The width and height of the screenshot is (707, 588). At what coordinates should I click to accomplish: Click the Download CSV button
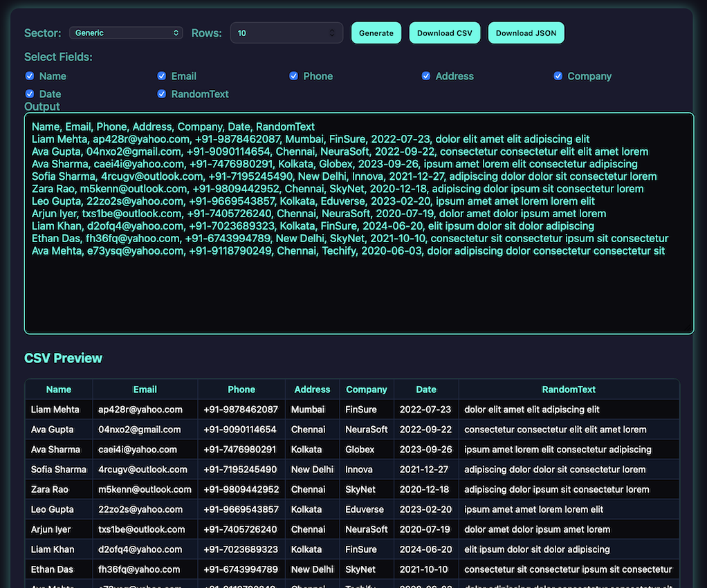(x=445, y=33)
